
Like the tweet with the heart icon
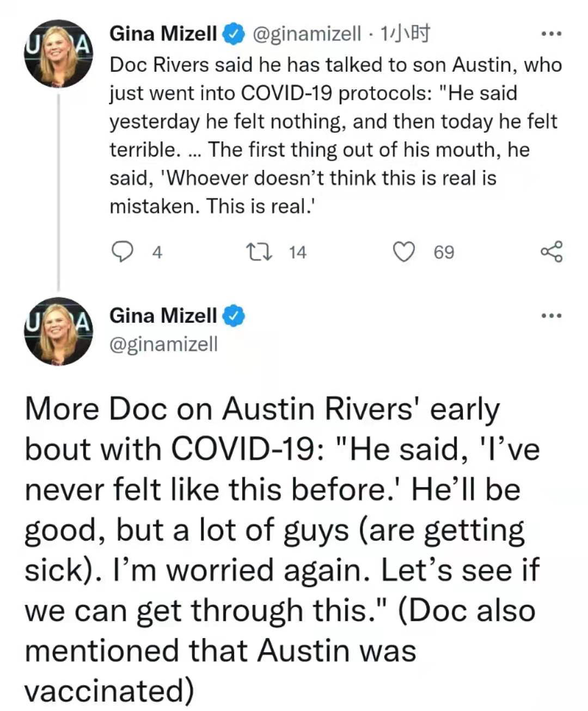pyautogui.click(x=403, y=252)
